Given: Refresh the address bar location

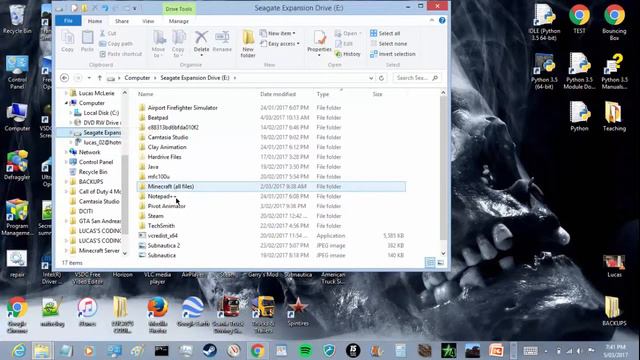Looking at the screenshot, I should pos(381,78).
